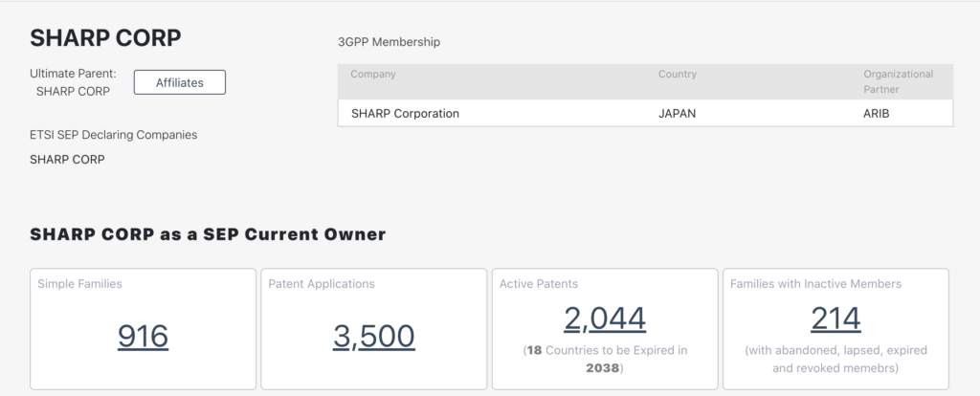Open the Affiliates button

pyautogui.click(x=179, y=82)
